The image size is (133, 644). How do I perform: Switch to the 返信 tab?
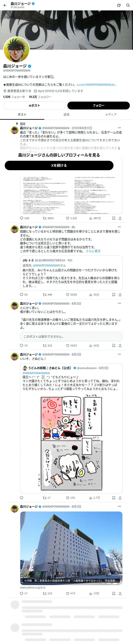66,115
